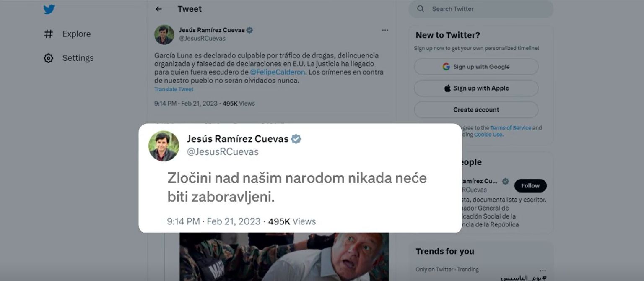The height and width of the screenshot is (281, 644).
Task: Click verified badge next to author name
Action: coord(249,30)
